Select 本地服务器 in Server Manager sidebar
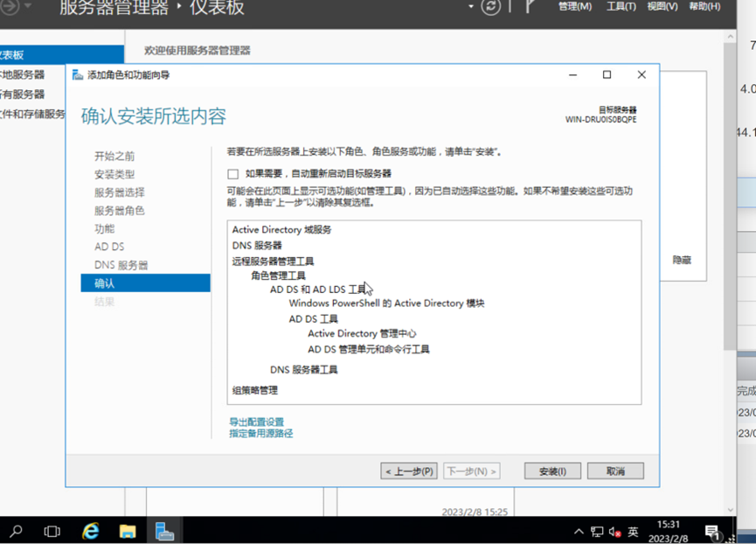 (23, 74)
